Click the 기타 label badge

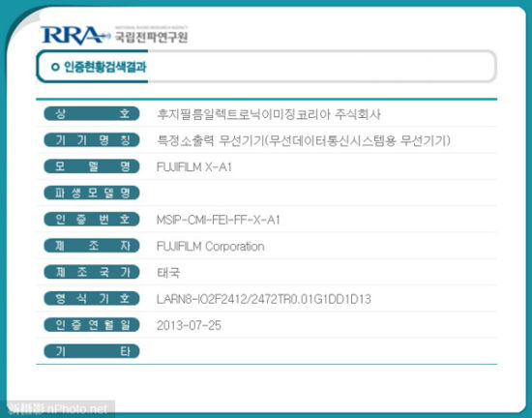coord(92,351)
